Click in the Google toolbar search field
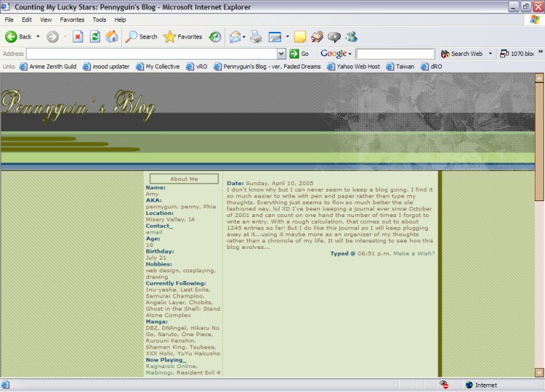The image size is (545, 392). [x=395, y=54]
